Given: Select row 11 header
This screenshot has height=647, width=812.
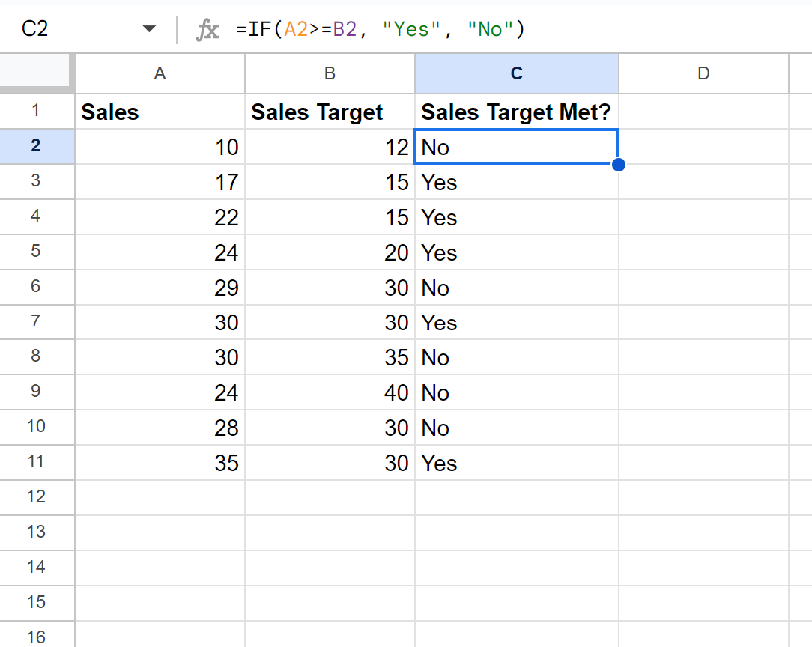Looking at the screenshot, I should 37,463.
